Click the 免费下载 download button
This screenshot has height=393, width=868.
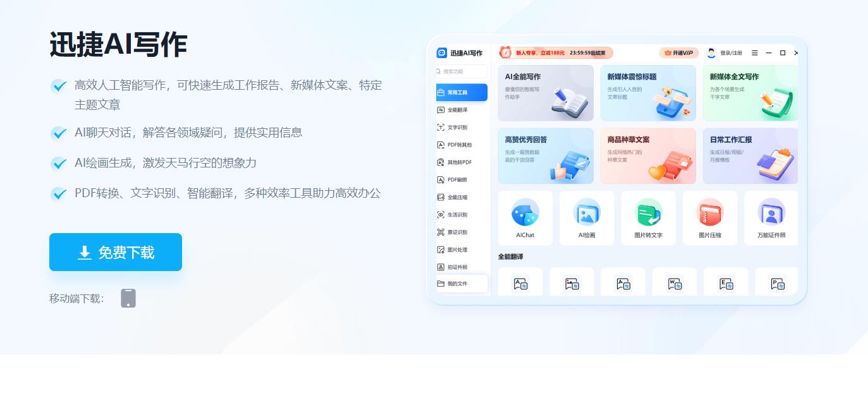point(116,252)
